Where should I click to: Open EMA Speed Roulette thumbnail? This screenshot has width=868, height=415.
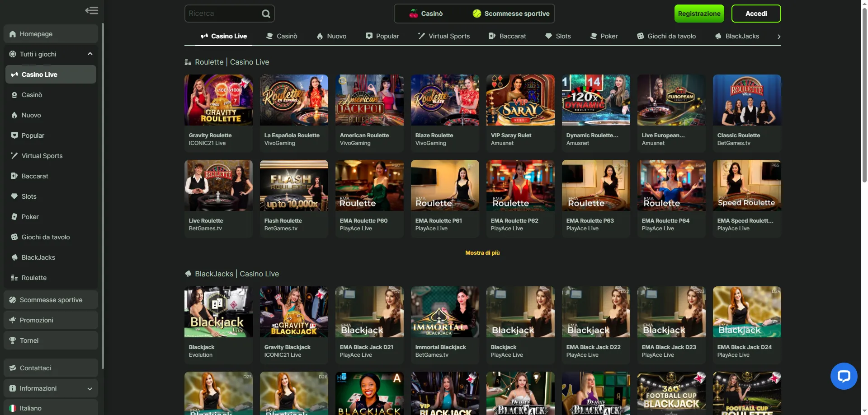click(747, 185)
